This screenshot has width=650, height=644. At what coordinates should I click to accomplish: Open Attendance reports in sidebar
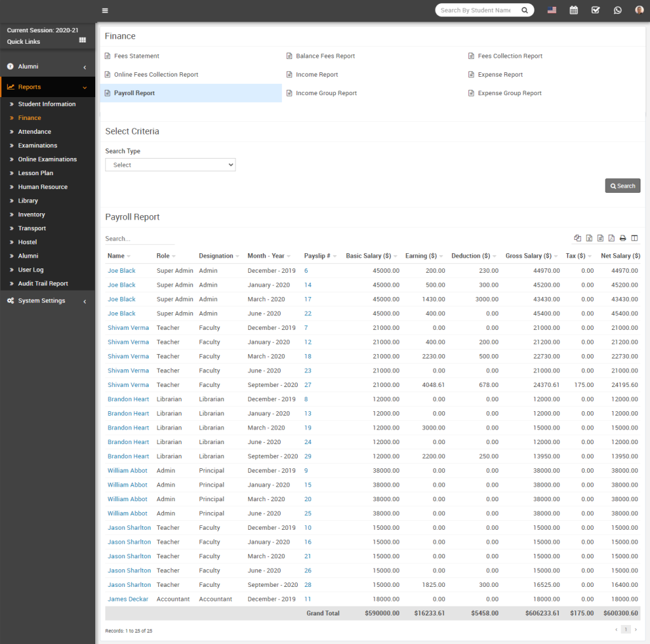(34, 132)
